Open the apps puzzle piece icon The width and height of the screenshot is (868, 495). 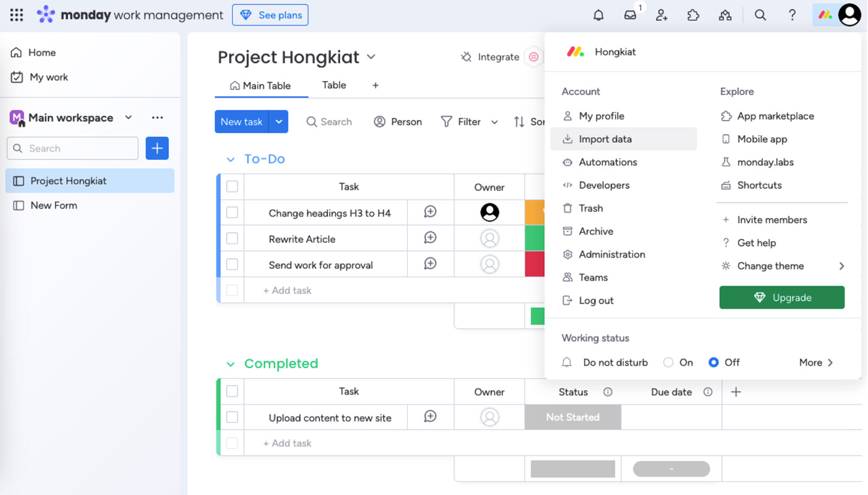coord(693,15)
